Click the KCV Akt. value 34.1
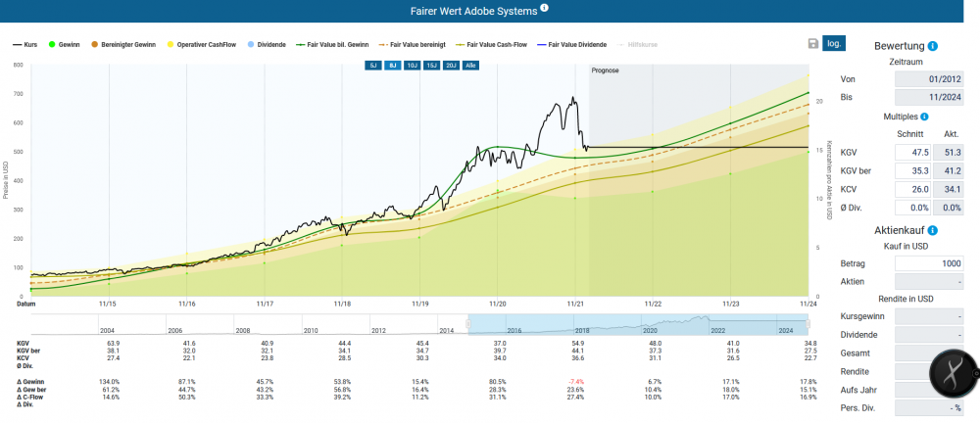 [948, 189]
